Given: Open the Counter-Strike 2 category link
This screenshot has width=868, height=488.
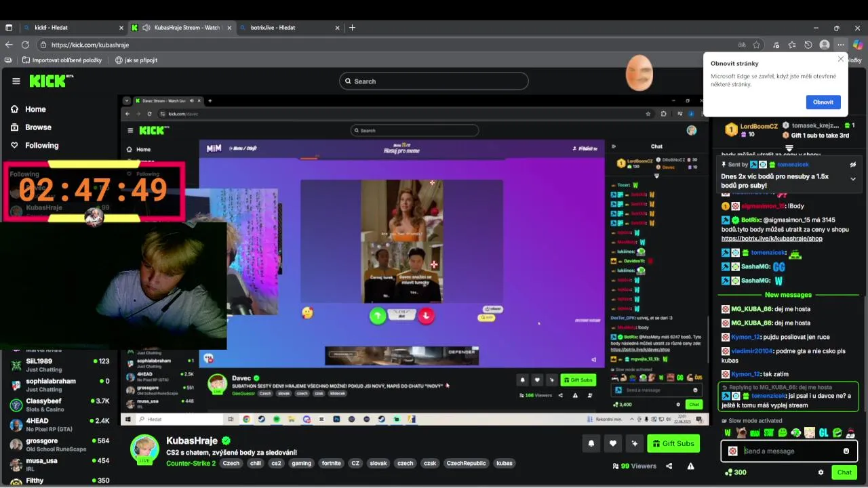Looking at the screenshot, I should [191, 464].
